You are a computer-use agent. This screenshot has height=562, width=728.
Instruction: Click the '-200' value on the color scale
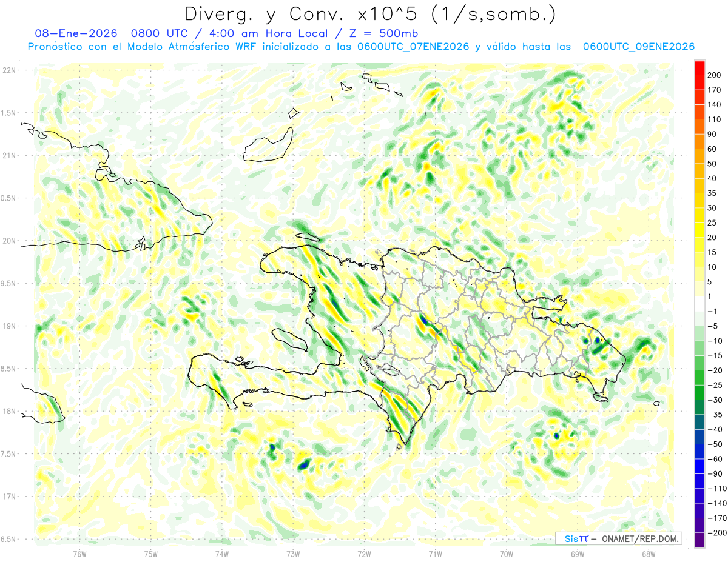pos(717,532)
